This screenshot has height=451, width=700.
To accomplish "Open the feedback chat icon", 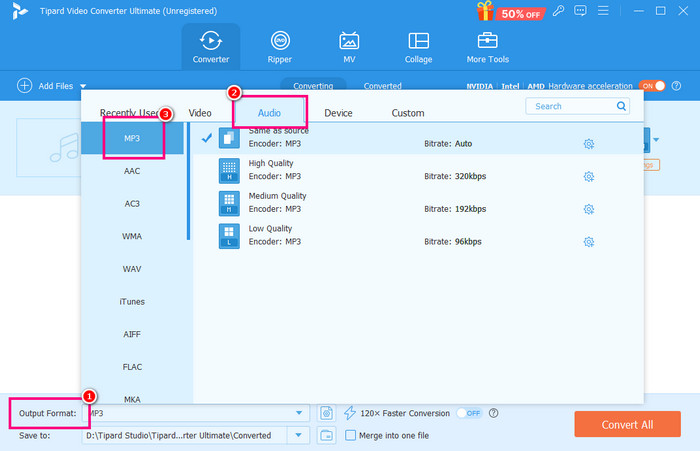I will click(580, 11).
